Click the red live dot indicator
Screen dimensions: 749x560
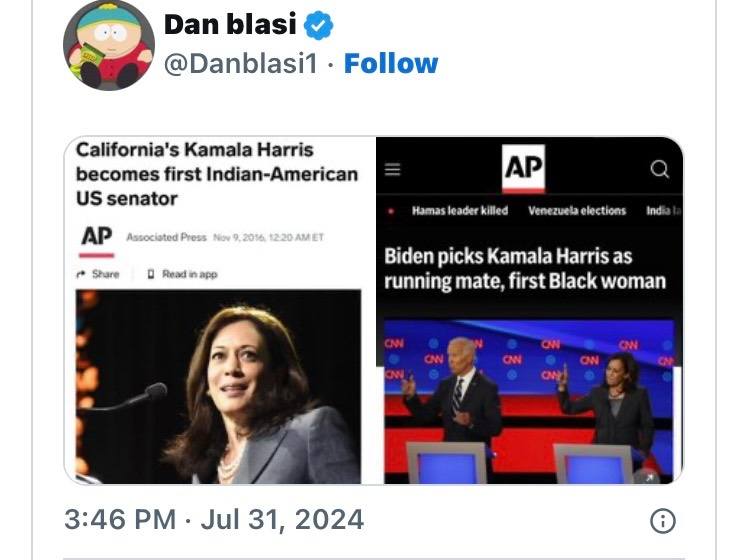tap(391, 211)
